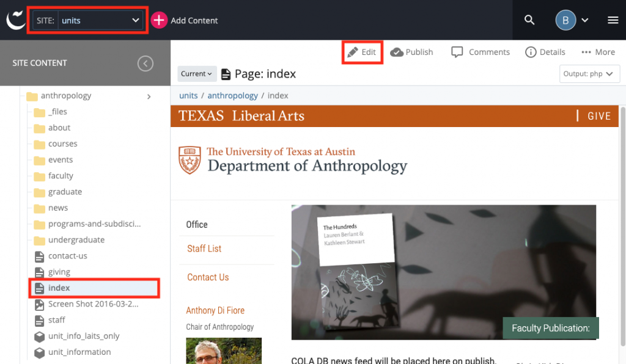Click the Cascade CMS crescent logo
626x364 pixels.
[x=15, y=20]
